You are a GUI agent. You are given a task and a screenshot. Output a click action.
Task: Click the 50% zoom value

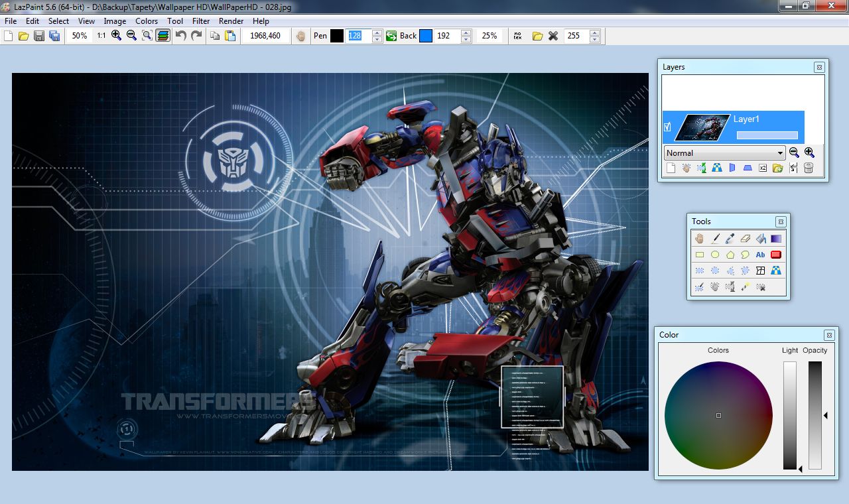pyautogui.click(x=80, y=36)
